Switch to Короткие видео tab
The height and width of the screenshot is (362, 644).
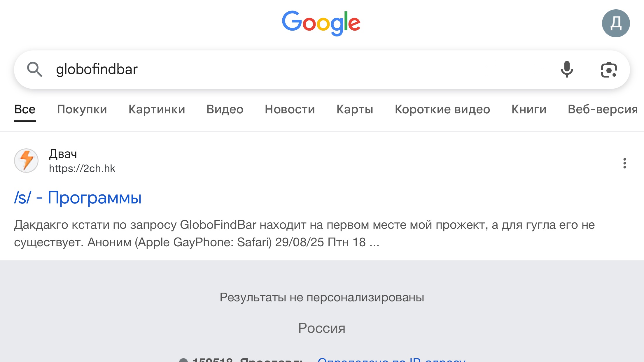(442, 109)
